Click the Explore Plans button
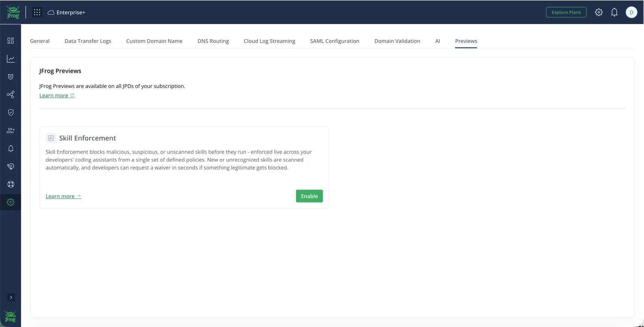This screenshot has width=644, height=327. pyautogui.click(x=566, y=12)
